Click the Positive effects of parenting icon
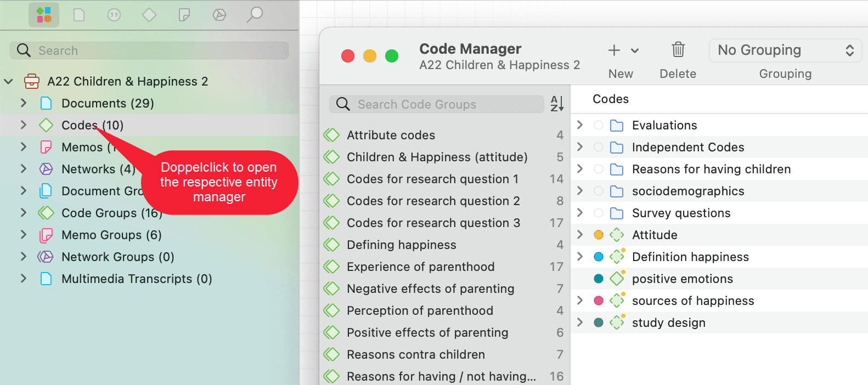Viewport: 868px width, 385px height. [x=331, y=332]
